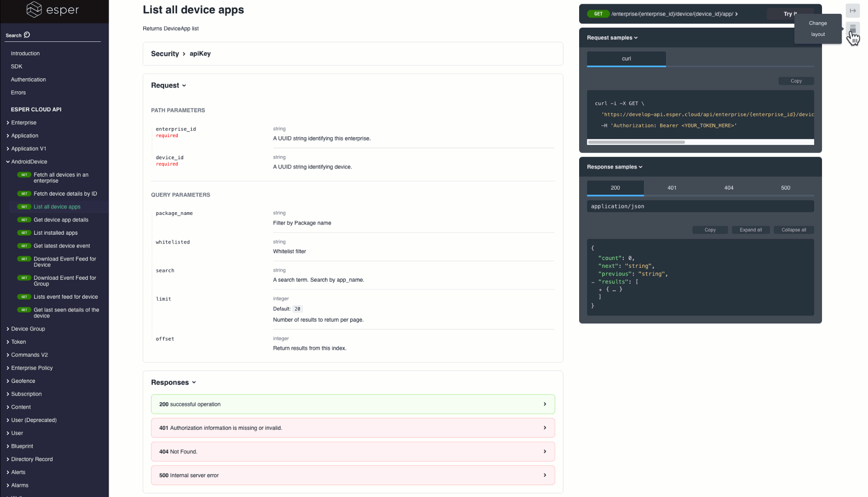Viewport: 868px width, 497px height.
Task: Click the esper logo in the sidebar
Action: click(x=54, y=10)
